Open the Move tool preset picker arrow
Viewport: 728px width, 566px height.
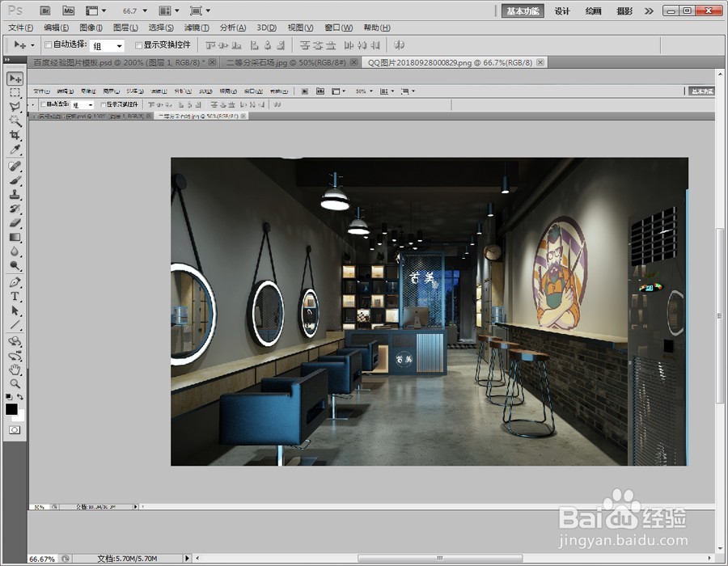(32, 45)
